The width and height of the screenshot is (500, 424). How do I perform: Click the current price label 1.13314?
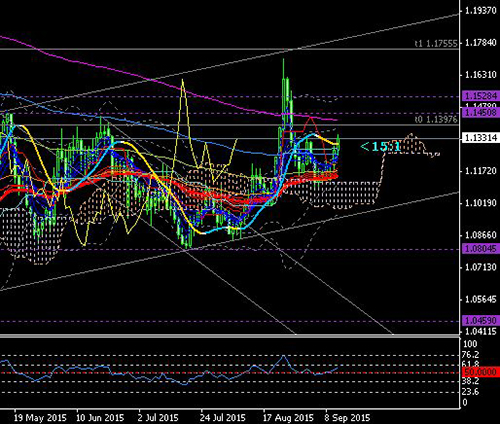(x=480, y=138)
